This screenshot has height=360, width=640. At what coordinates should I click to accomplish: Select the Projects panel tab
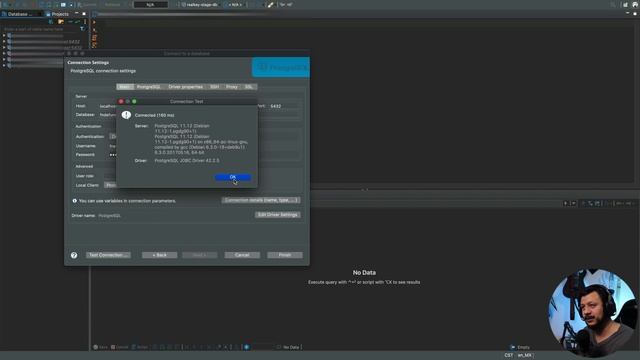pyautogui.click(x=58, y=14)
